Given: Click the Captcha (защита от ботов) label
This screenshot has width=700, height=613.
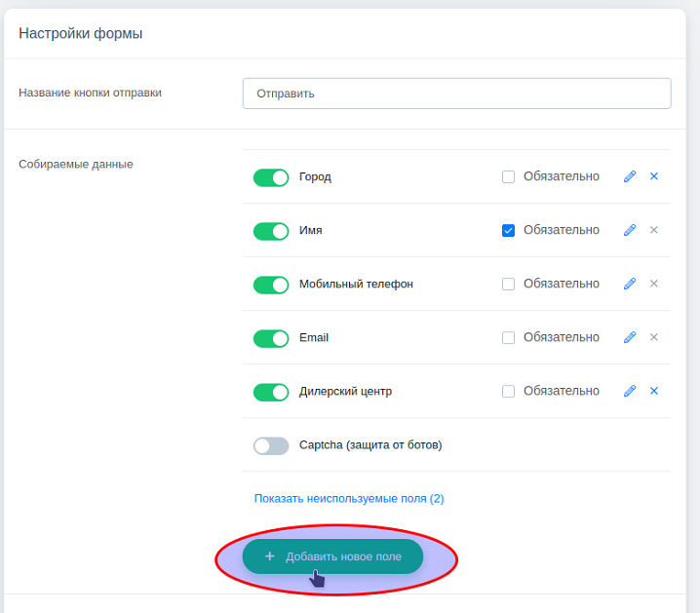Looking at the screenshot, I should 370,444.
